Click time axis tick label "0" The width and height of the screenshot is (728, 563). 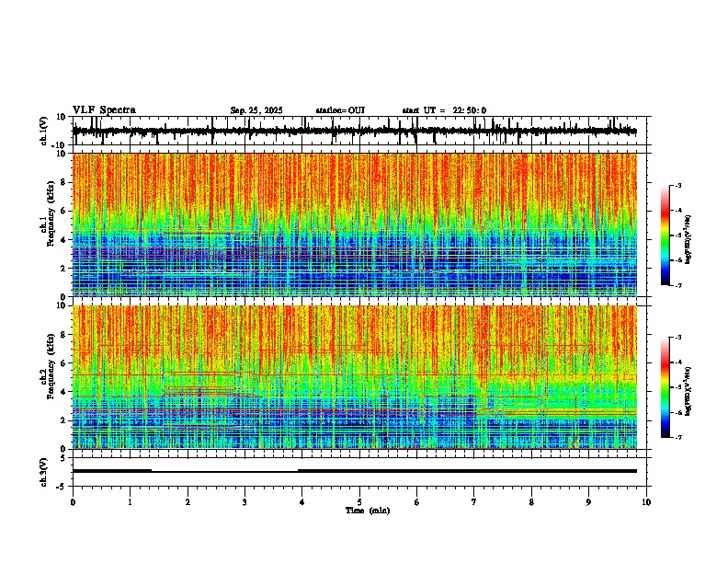click(x=73, y=502)
